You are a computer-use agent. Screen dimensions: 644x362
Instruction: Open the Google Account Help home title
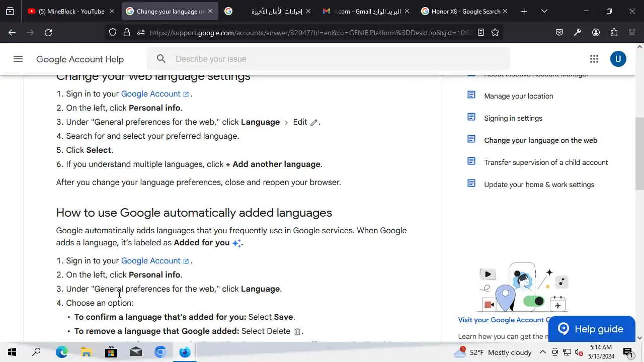pos(80,59)
